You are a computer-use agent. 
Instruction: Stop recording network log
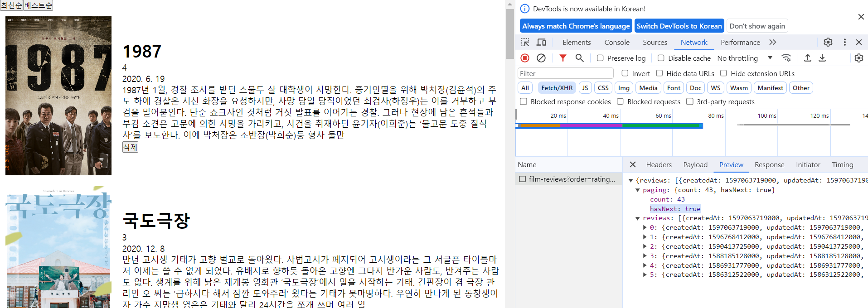pos(525,58)
